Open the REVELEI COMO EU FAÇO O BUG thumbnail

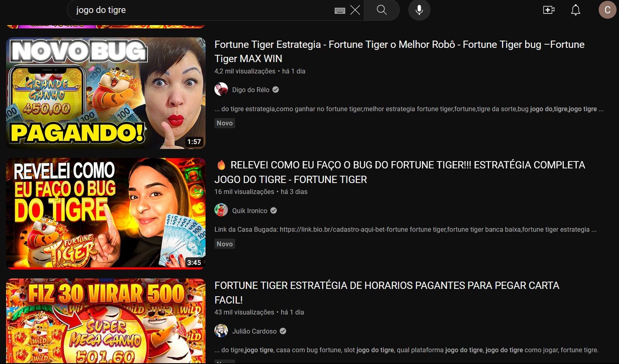(x=106, y=213)
